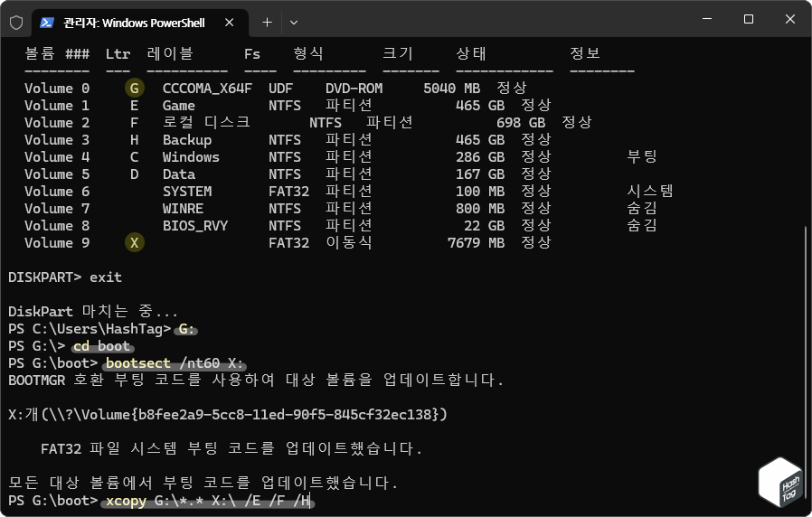
Task: Click the 'BOOTMGR 호환 부팅 코드를' message
Action: click(x=256, y=380)
